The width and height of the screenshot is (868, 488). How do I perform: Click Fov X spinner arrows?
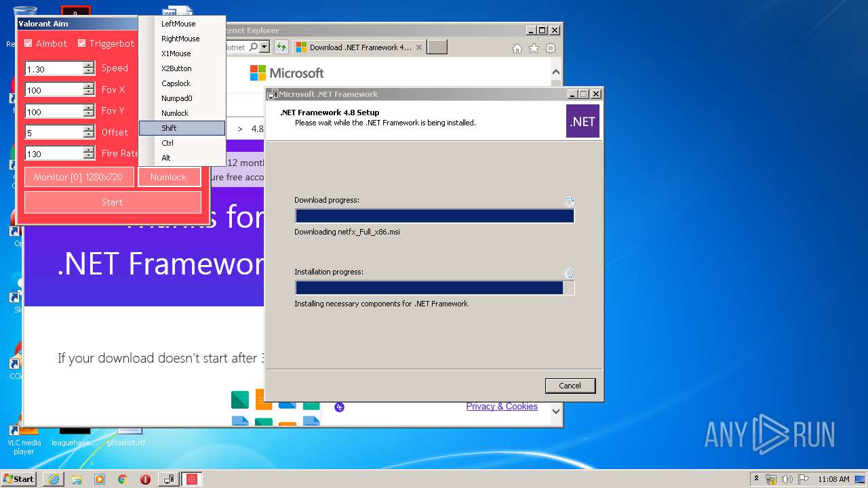89,89
